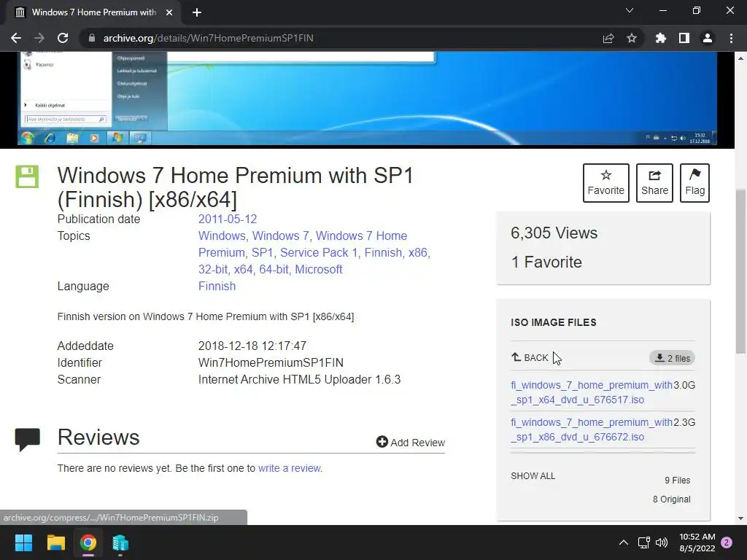Open the notification badge showing 2

(x=727, y=542)
